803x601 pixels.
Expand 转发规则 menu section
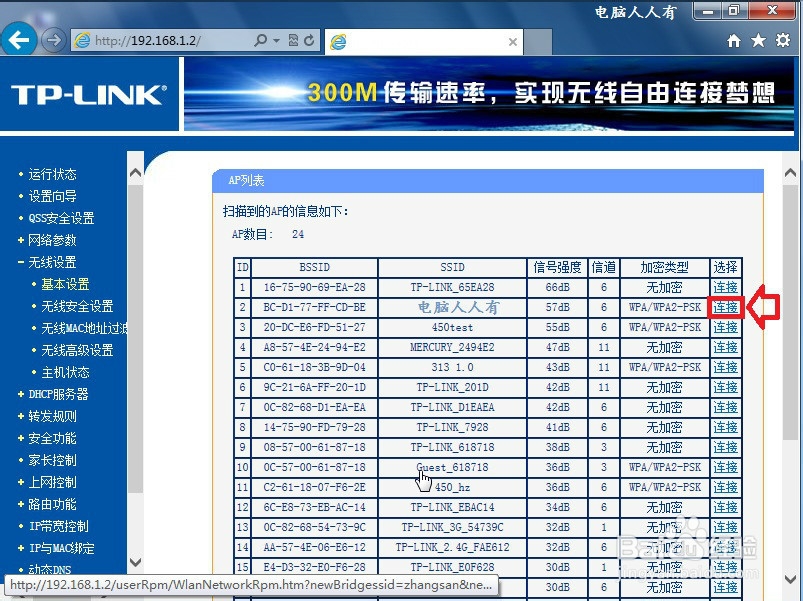tap(52, 416)
